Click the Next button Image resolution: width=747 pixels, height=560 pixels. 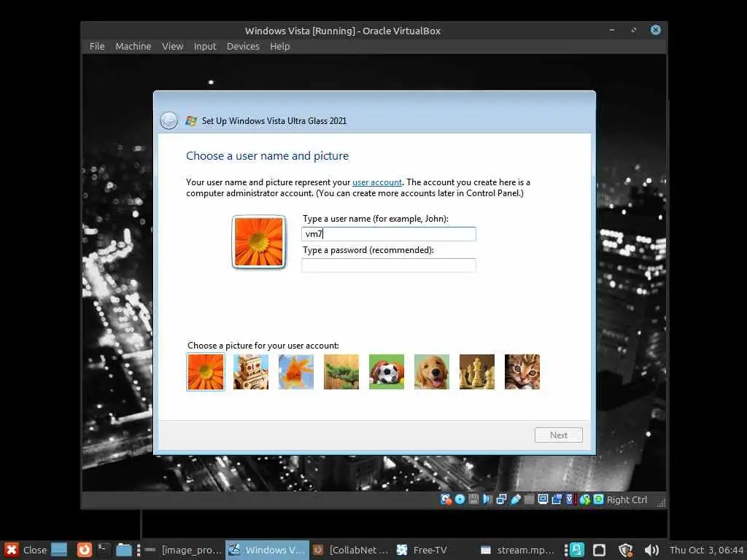(x=558, y=435)
